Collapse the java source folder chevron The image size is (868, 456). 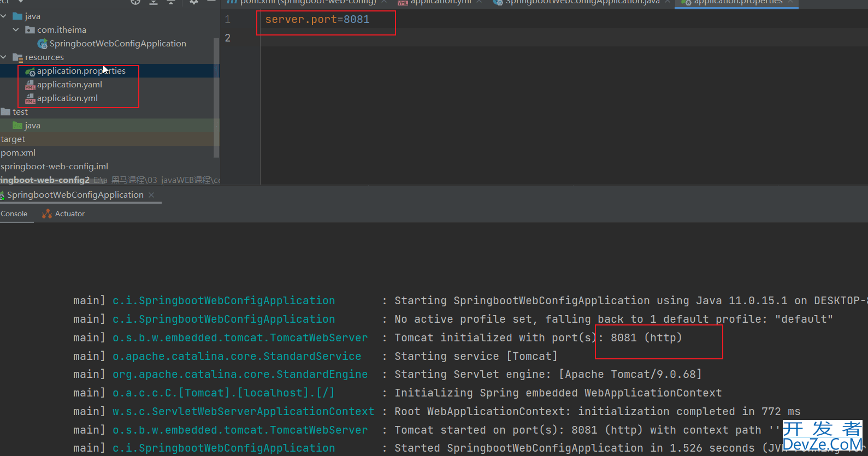(x=4, y=16)
